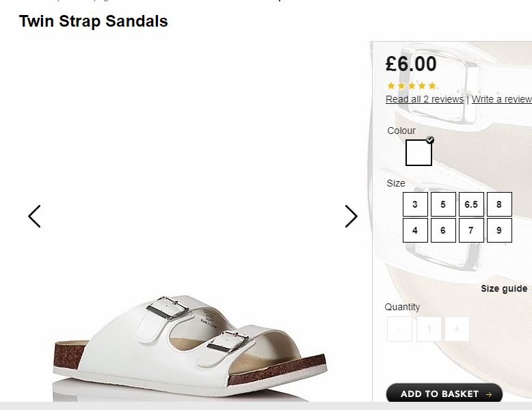Click the five-star rating icons

[x=412, y=85]
